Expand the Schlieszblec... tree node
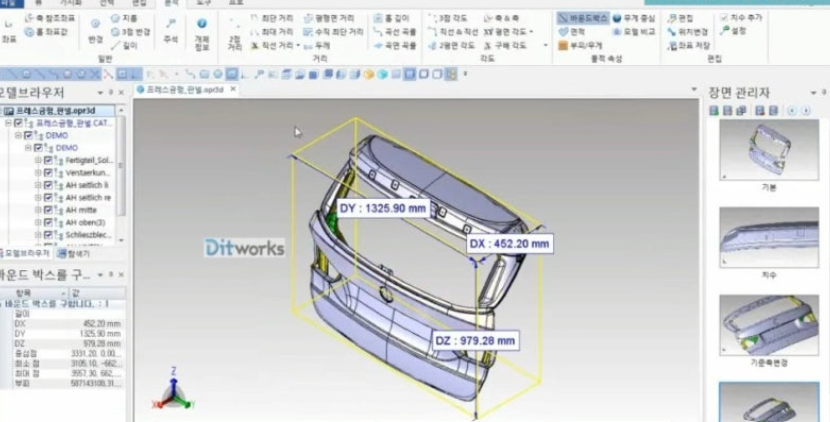 pyautogui.click(x=38, y=235)
